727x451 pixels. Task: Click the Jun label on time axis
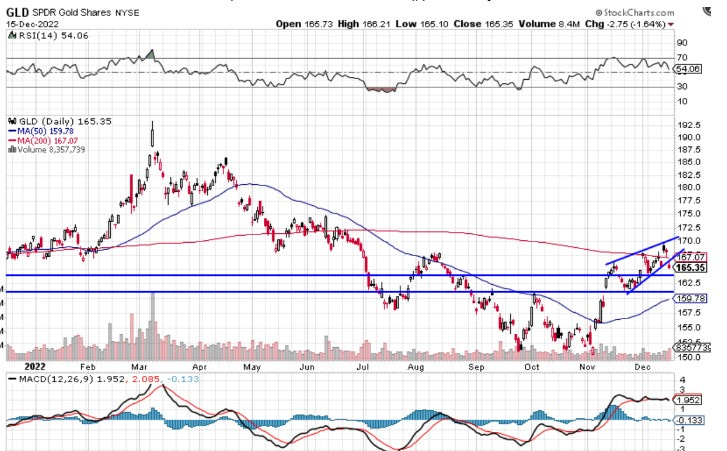(x=307, y=367)
